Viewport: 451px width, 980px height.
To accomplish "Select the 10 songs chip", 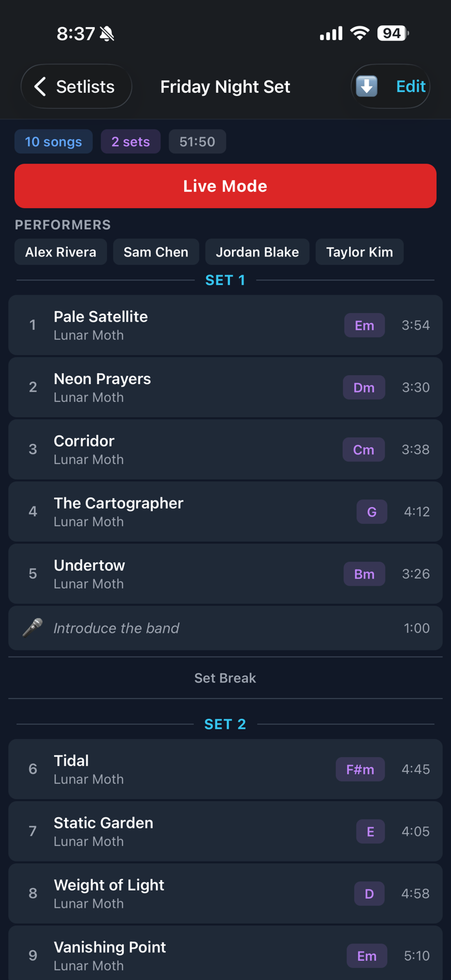I will tap(53, 142).
